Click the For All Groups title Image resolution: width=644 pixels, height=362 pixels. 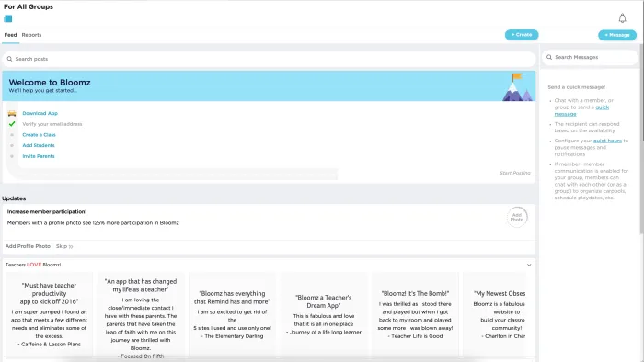point(29,6)
